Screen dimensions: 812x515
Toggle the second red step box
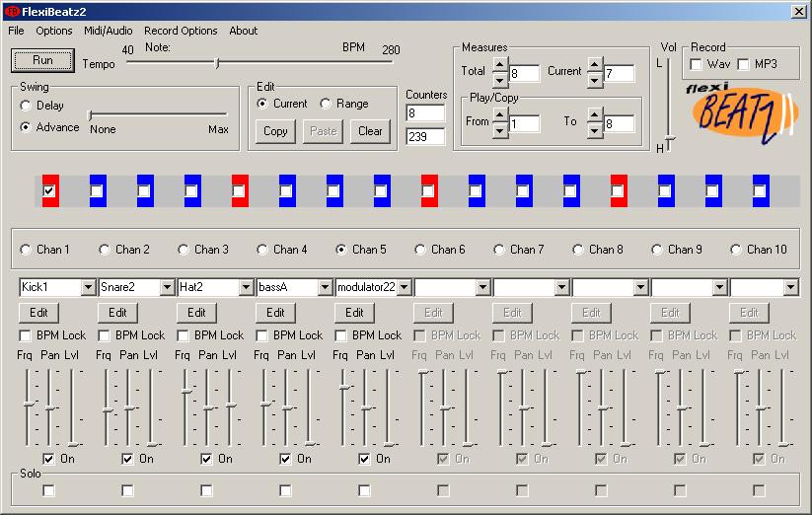(x=239, y=191)
